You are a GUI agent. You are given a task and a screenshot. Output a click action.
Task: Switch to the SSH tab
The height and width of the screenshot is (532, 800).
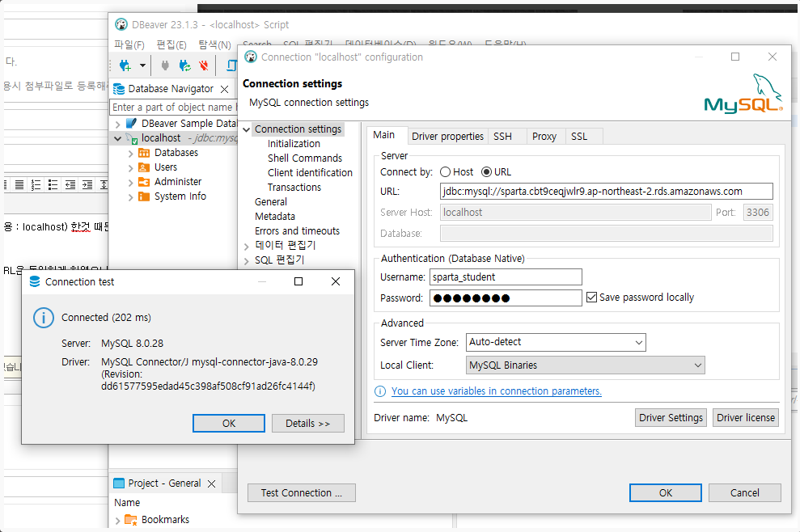502,136
